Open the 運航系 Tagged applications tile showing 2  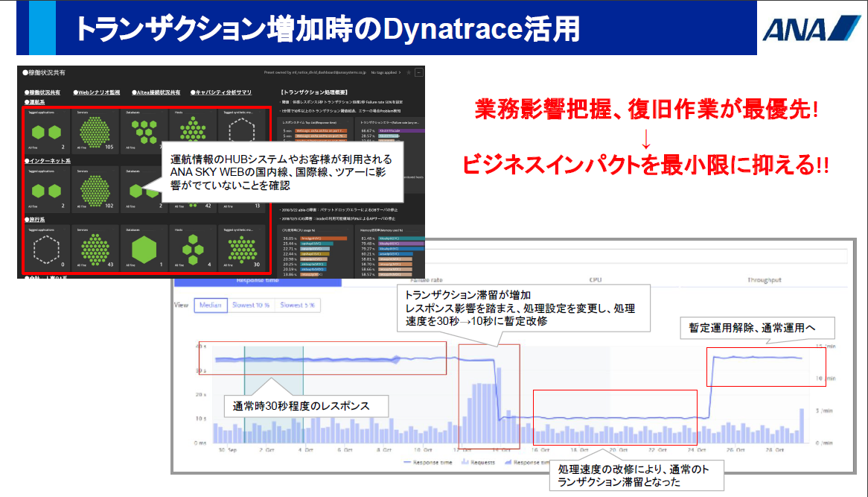[x=46, y=130]
